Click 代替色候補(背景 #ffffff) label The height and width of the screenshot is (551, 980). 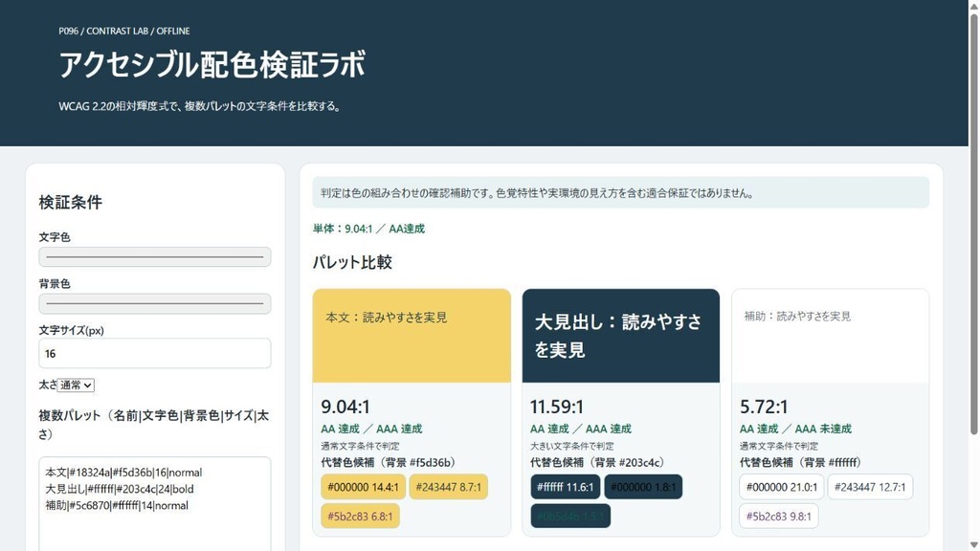802,463
